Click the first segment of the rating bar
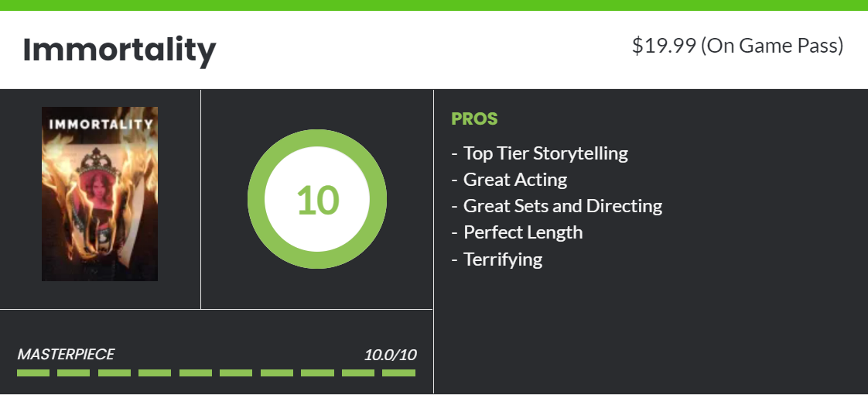The width and height of the screenshot is (868, 395). click(33, 373)
